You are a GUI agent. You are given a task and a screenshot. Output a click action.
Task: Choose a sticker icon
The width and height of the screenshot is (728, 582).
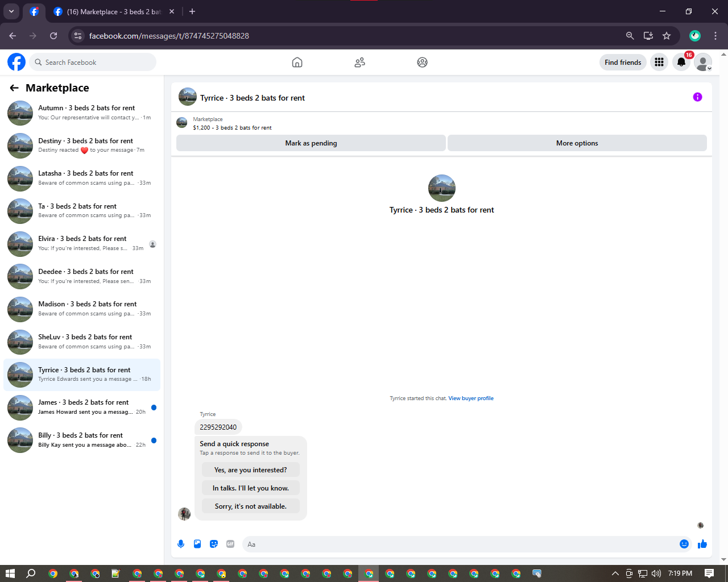[214, 544]
